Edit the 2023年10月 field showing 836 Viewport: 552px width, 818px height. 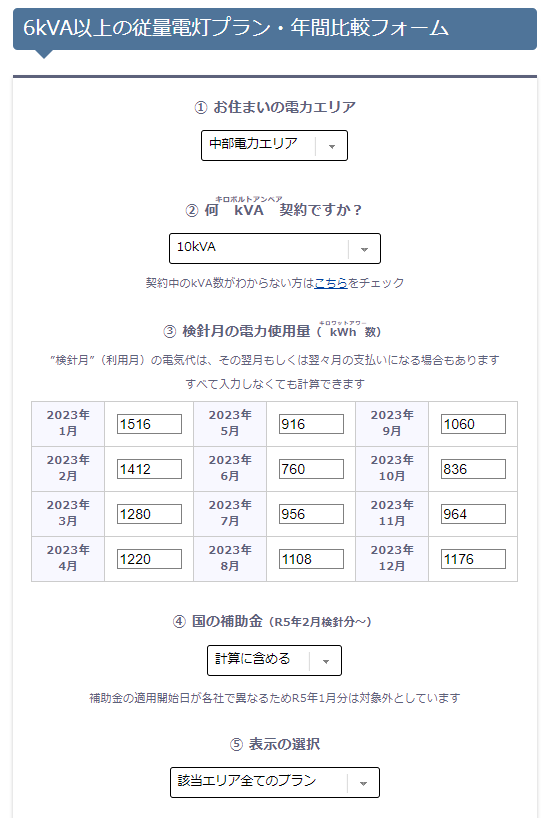tap(473, 469)
